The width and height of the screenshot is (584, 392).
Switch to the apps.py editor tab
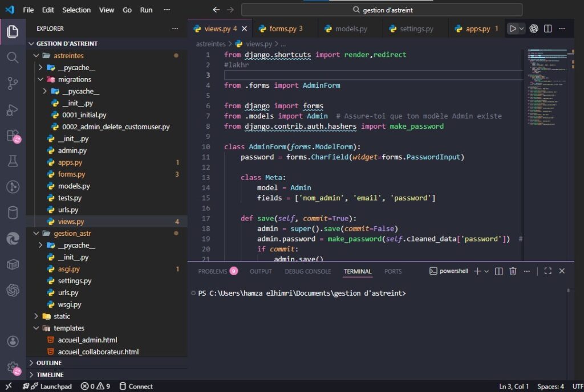pyautogui.click(x=477, y=28)
